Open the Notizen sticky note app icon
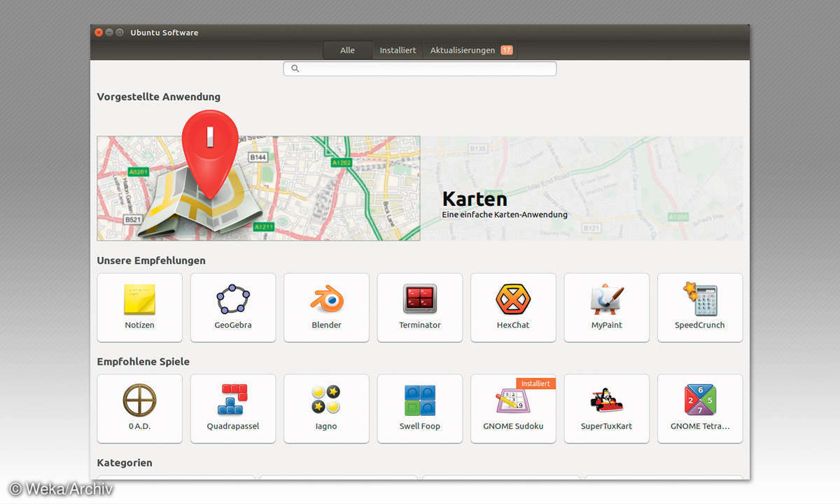 click(139, 300)
